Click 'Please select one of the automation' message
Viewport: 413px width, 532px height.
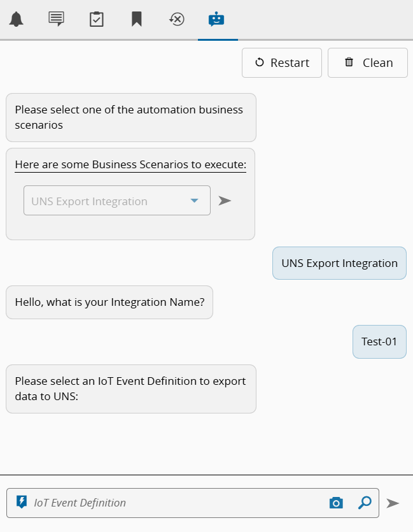pyautogui.click(x=131, y=117)
